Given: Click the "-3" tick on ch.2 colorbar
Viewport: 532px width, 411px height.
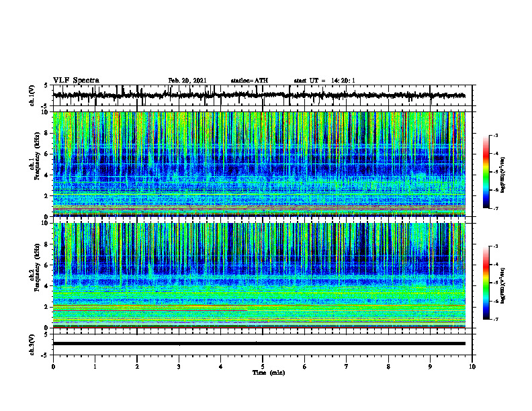Looking at the screenshot, I should click(x=495, y=246).
